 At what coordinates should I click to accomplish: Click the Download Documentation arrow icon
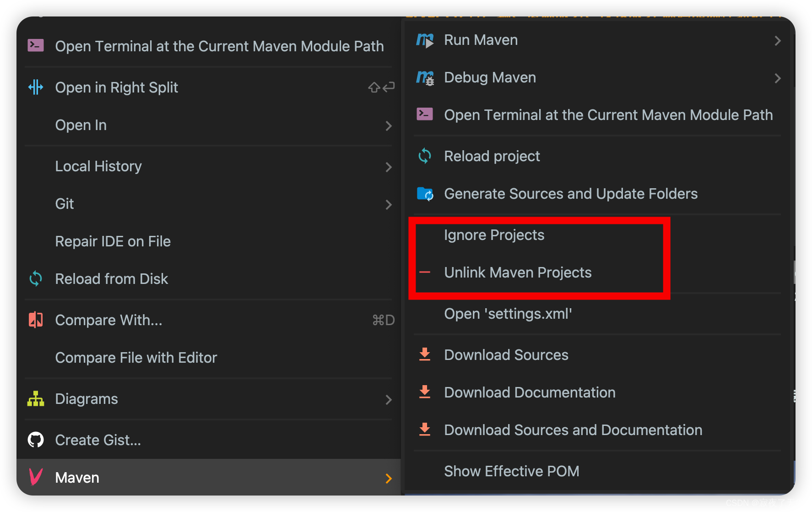425,392
